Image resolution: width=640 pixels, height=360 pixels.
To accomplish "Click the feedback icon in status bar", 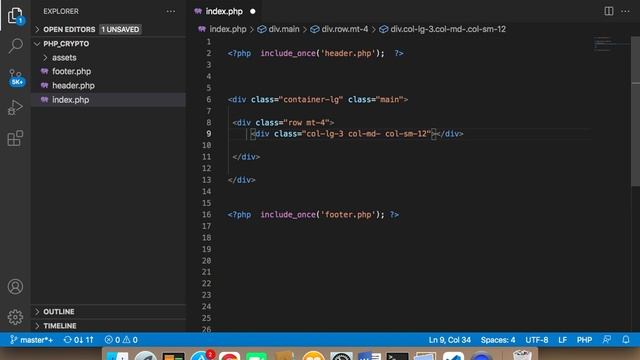I will point(607,340).
